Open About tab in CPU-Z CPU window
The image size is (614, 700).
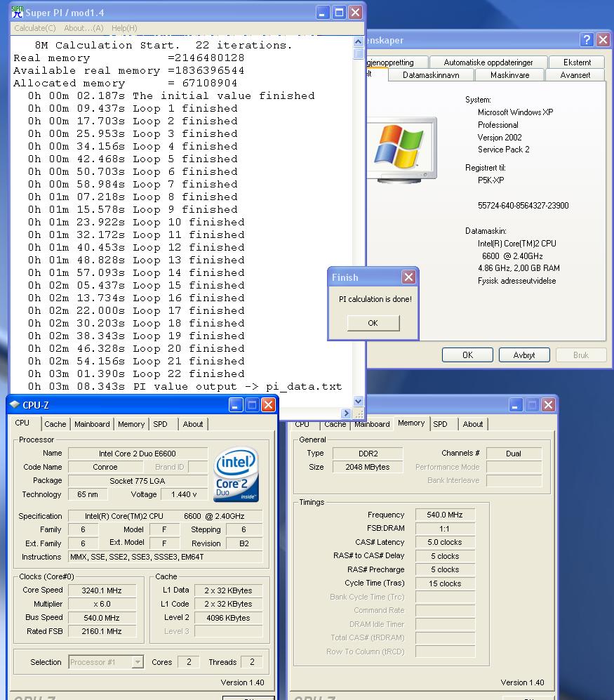click(x=193, y=424)
